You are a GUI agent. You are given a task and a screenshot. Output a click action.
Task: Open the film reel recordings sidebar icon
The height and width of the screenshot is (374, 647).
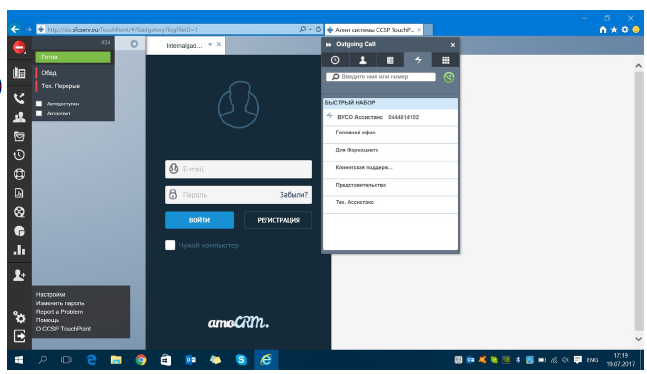point(19,212)
